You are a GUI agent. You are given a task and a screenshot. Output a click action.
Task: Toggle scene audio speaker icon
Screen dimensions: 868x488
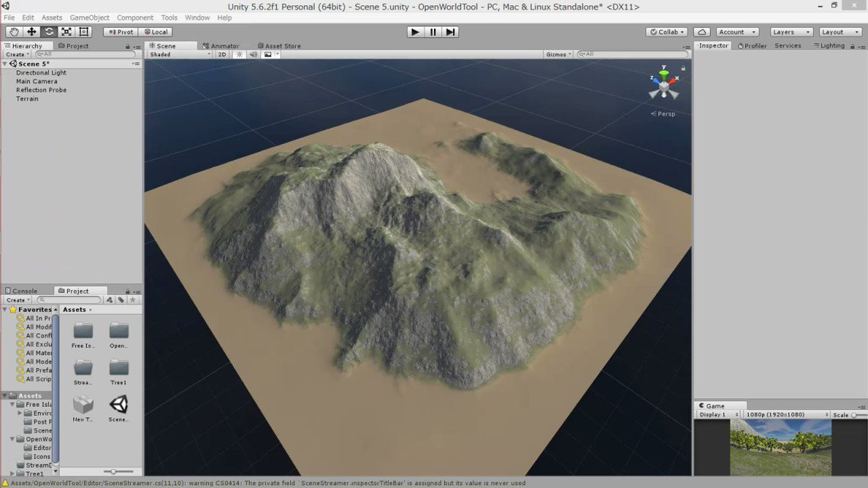[x=253, y=54]
